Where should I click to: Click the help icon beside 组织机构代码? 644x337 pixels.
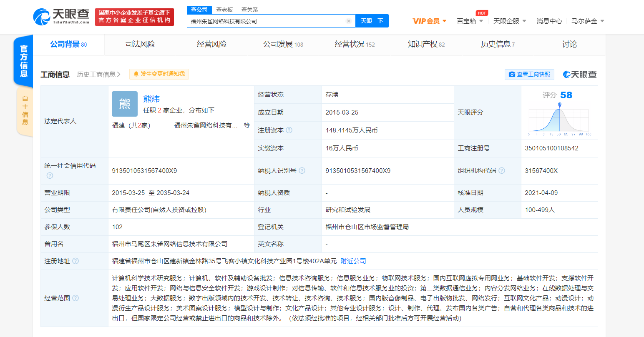[502, 171]
